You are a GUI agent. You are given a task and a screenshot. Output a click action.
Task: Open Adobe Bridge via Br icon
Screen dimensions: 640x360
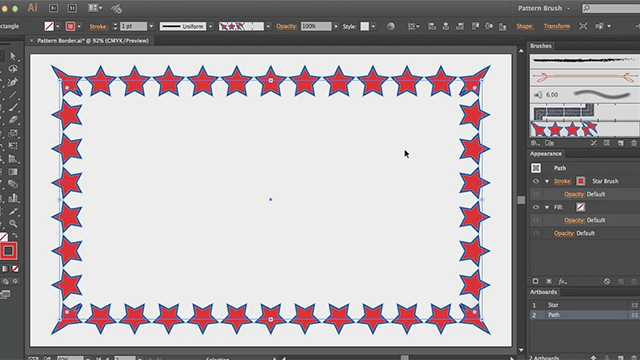point(53,8)
